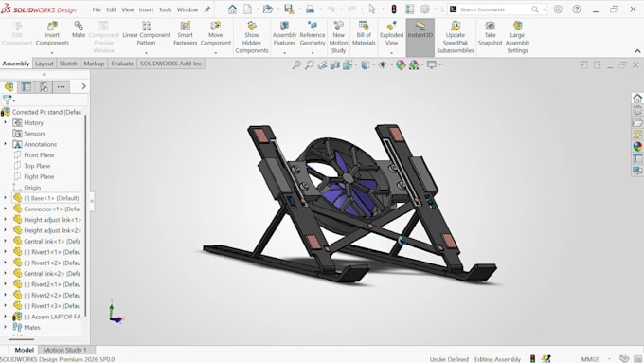Expand the History tree node
The image size is (644, 363).
point(6,122)
